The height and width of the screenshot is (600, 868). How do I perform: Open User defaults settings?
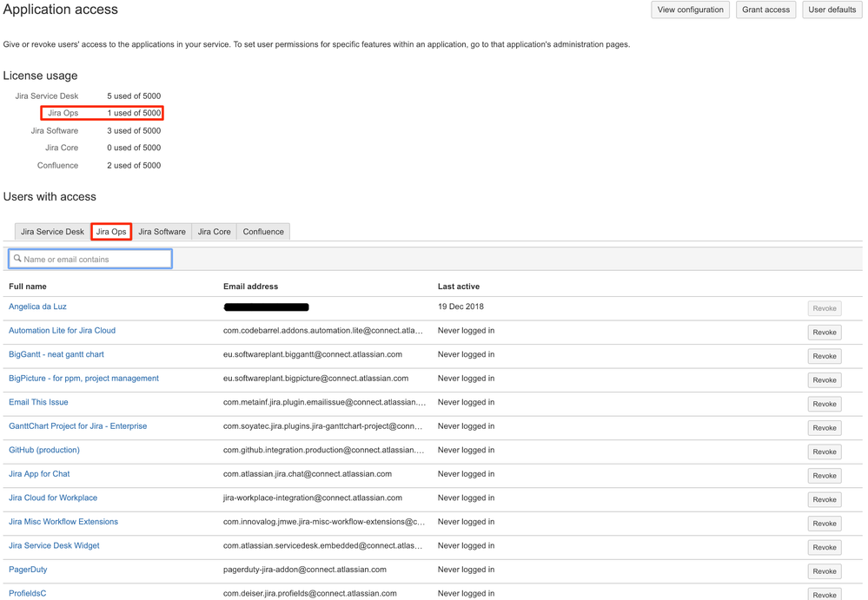coord(832,10)
